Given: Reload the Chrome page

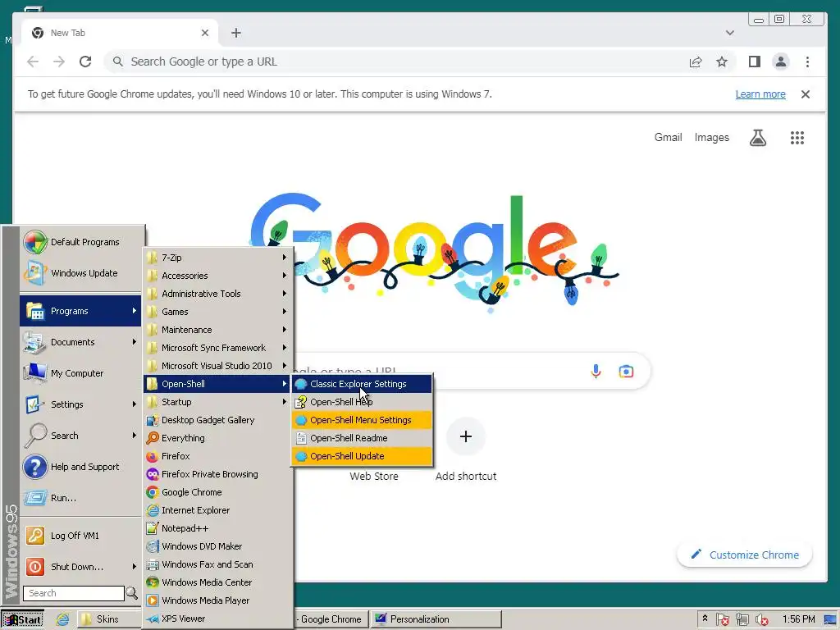Looking at the screenshot, I should pos(85,62).
